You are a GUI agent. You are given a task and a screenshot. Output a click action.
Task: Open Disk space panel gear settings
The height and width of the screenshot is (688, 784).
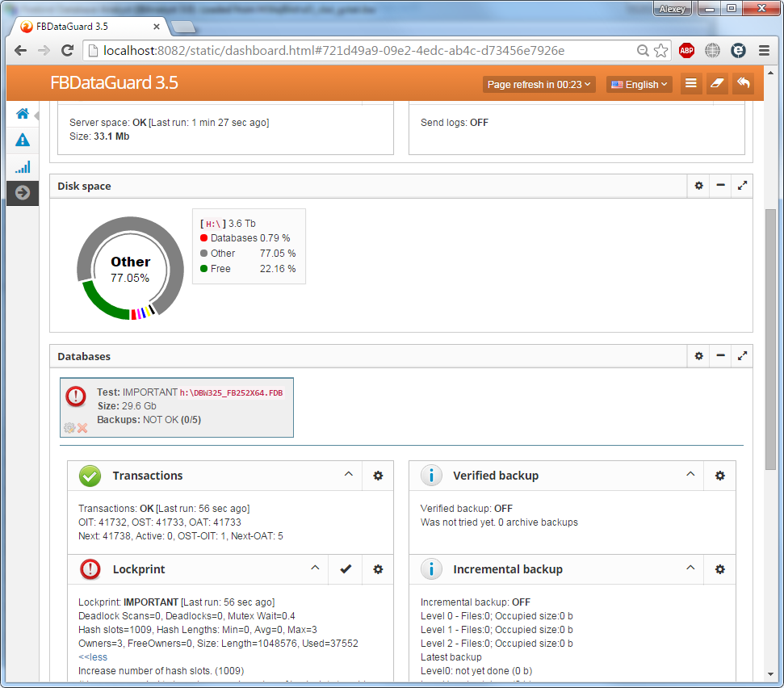pyautogui.click(x=699, y=186)
